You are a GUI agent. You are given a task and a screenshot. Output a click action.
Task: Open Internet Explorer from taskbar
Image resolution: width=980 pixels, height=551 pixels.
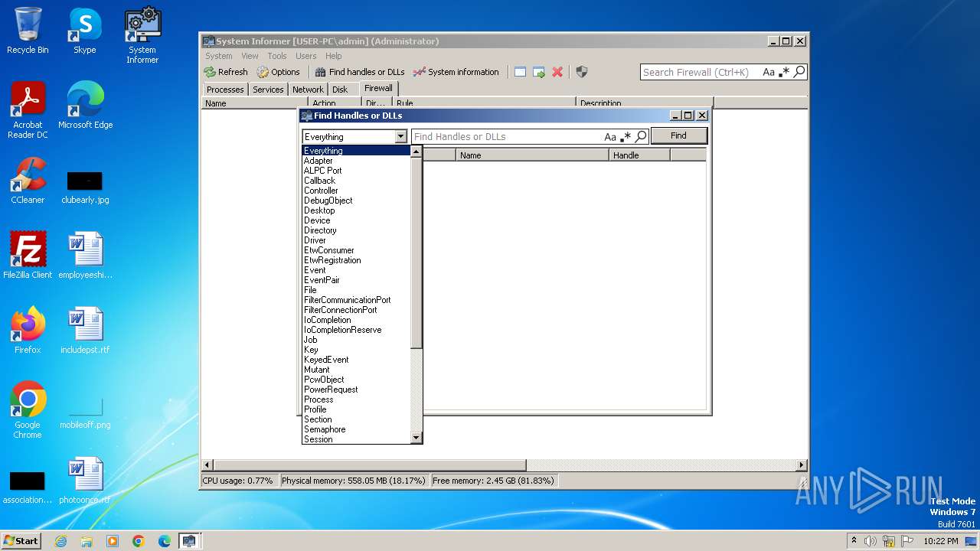[60, 541]
